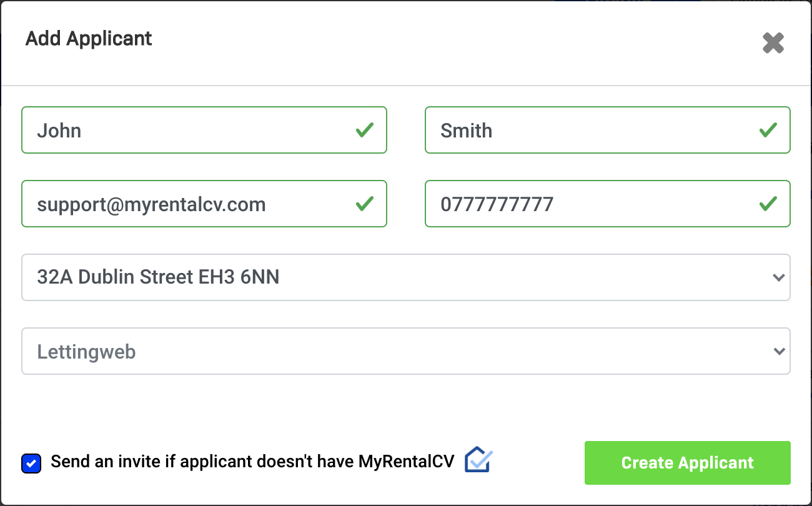812x506 pixels.
Task: Focus the first name field containing John
Action: [187, 130]
